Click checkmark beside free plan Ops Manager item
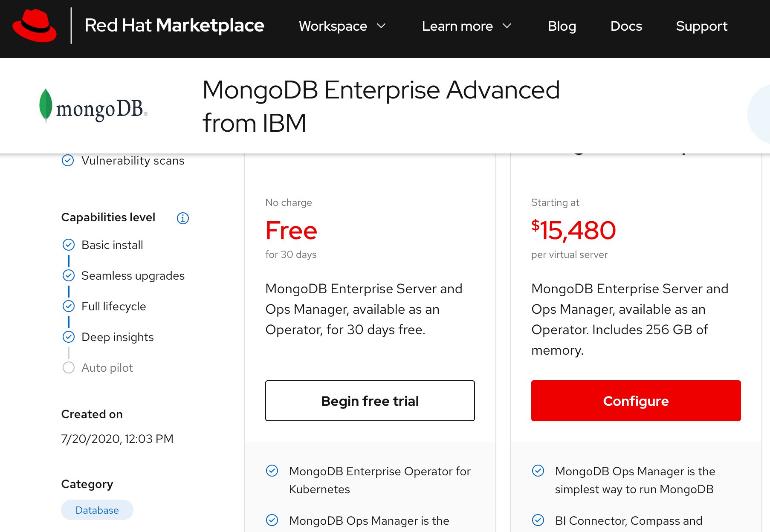Viewport: 770px width, 532px height. pyautogui.click(x=272, y=520)
